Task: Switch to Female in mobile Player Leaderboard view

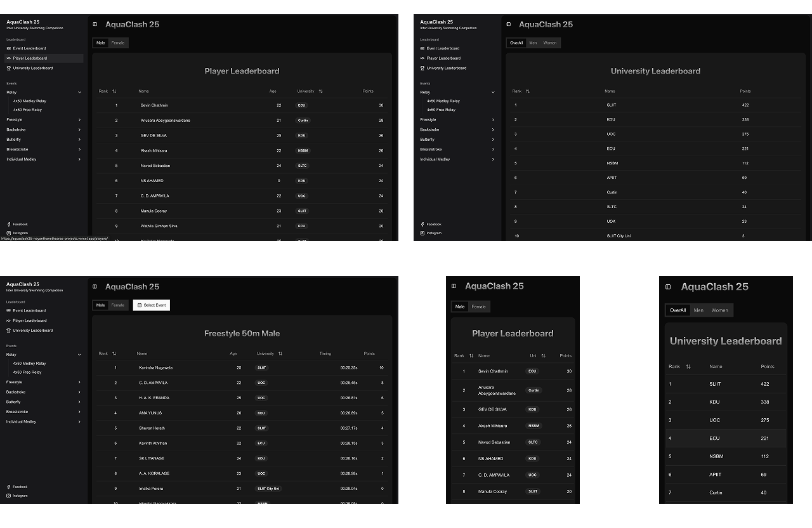Action: pyautogui.click(x=479, y=307)
